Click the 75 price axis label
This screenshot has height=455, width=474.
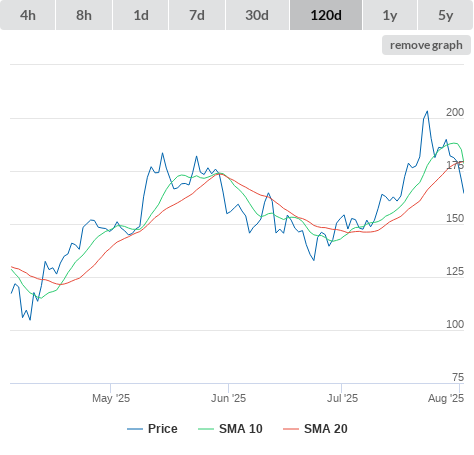pos(458,377)
